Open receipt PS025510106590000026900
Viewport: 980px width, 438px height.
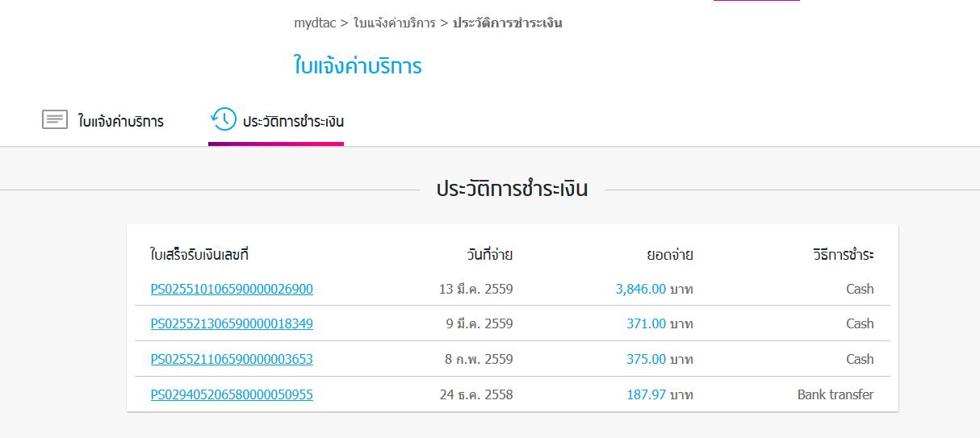pyautogui.click(x=232, y=289)
